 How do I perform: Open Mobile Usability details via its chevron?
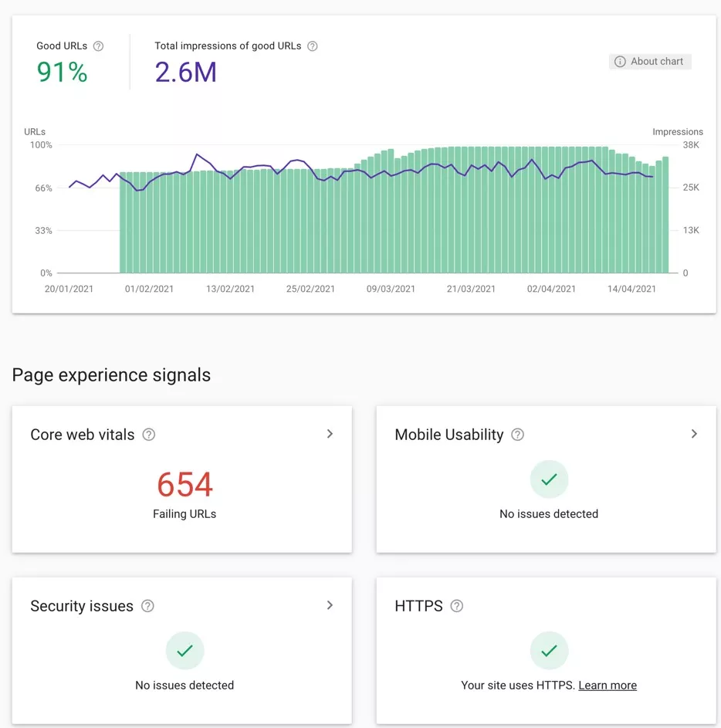[694, 434]
